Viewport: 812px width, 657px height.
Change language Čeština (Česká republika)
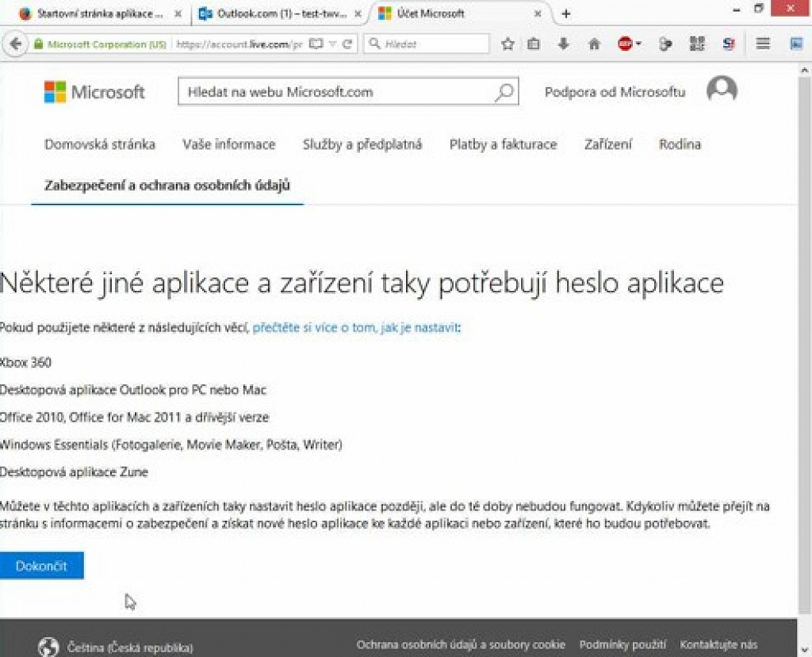click(130, 647)
